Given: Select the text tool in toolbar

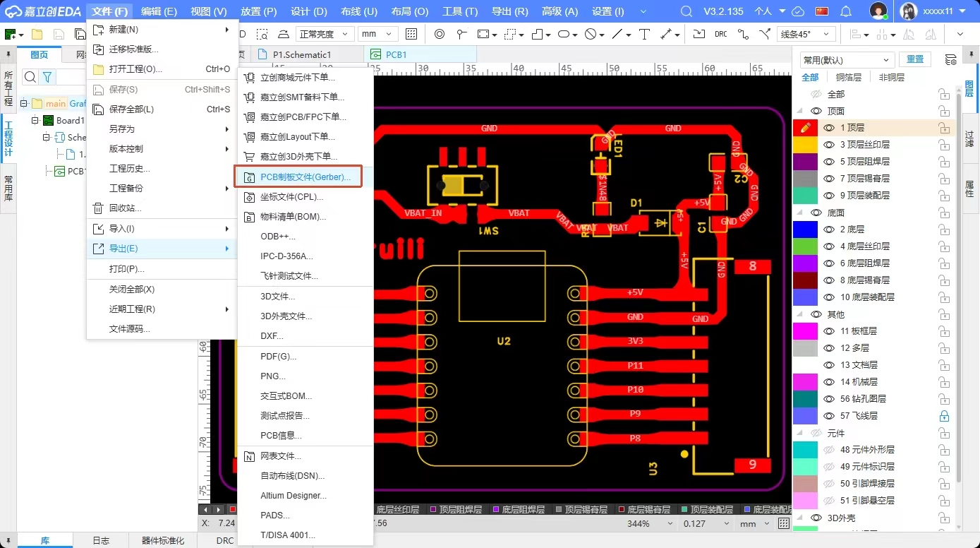Looking at the screenshot, I should 643,34.
